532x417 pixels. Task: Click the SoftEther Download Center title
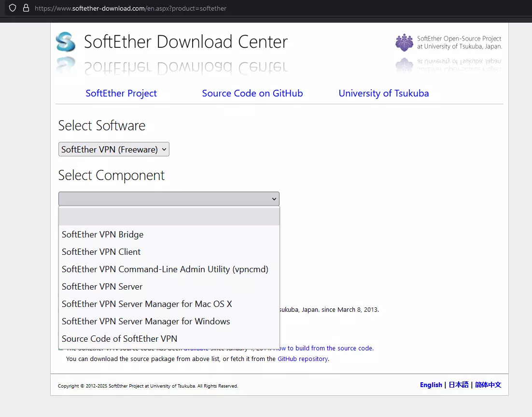tap(185, 42)
